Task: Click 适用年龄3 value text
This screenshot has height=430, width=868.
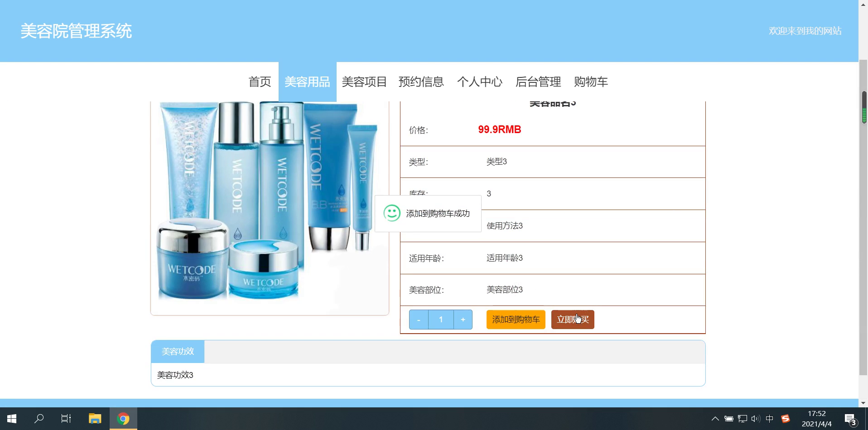Action: point(505,258)
